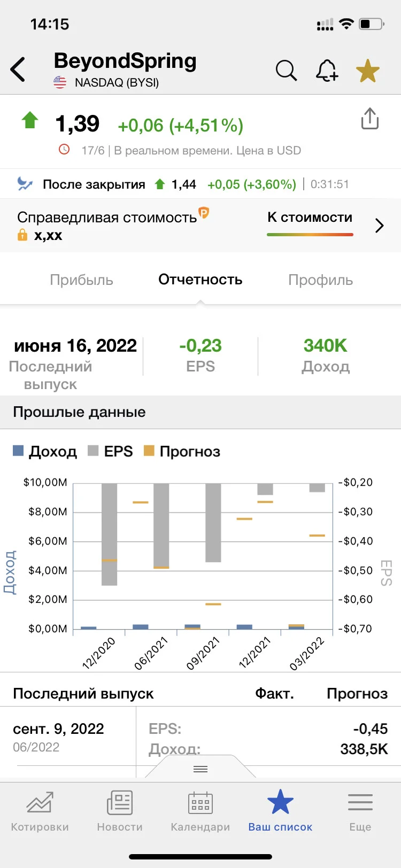The width and height of the screenshot is (401, 868).
Task: Go back using the left arrow
Action: (x=18, y=69)
